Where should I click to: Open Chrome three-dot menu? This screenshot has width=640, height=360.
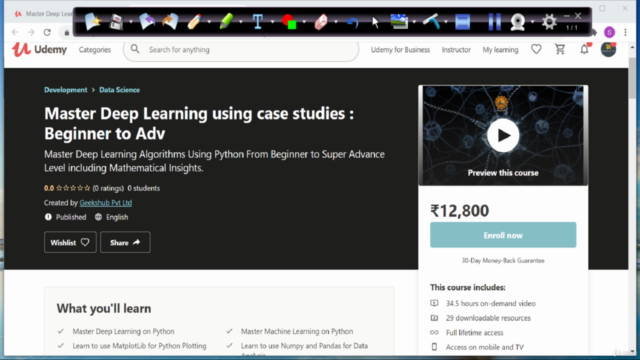625,32
